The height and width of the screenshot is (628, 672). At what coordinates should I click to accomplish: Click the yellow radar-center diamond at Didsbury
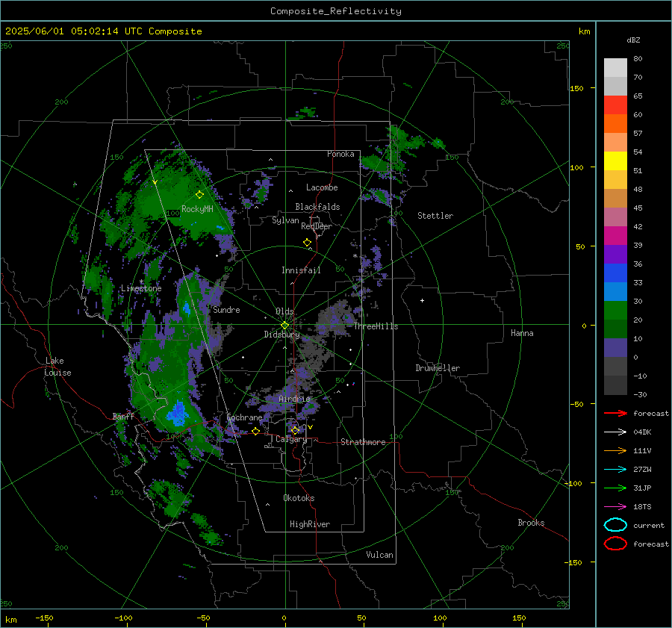[284, 326]
